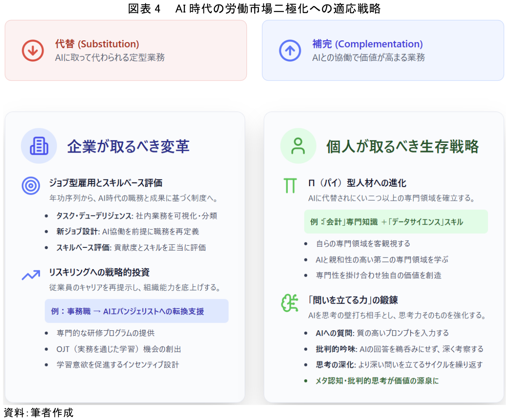
Task: Select the 代替 (Substitution) card heading
Action: (x=97, y=44)
